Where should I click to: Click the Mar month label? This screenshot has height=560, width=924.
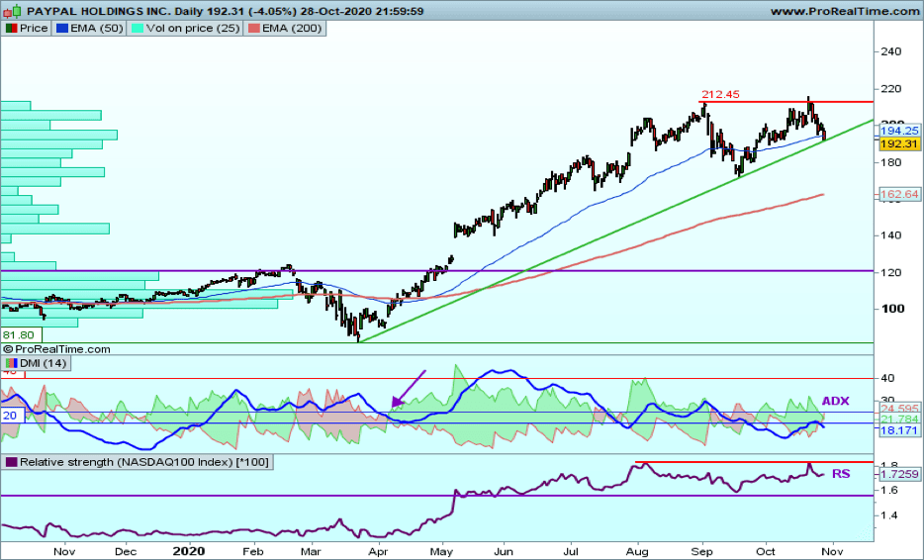click(311, 552)
